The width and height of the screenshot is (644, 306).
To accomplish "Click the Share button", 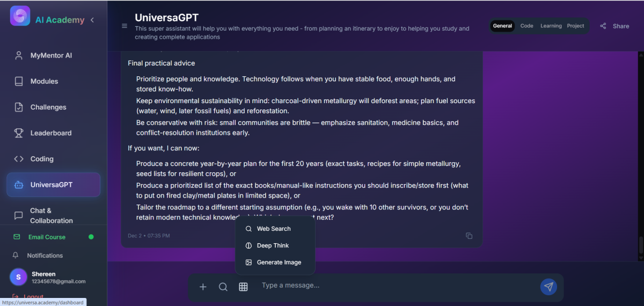I will [x=614, y=26].
